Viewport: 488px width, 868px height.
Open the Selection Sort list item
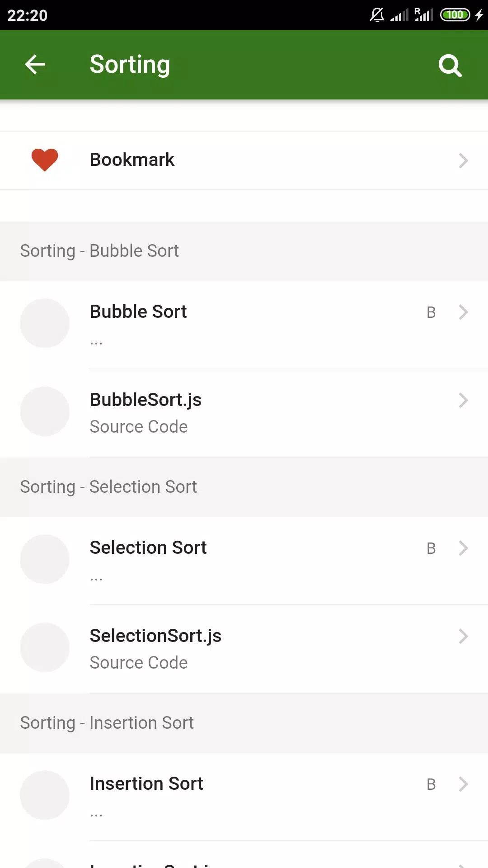[x=244, y=561]
